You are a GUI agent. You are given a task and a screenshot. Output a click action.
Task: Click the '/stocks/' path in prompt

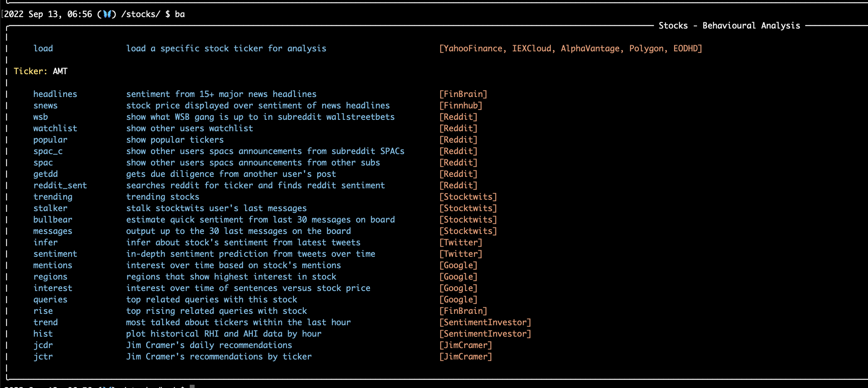[x=141, y=14]
